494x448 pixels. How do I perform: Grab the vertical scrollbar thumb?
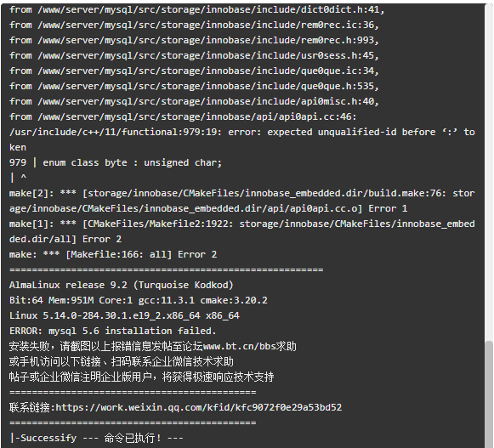489,394
